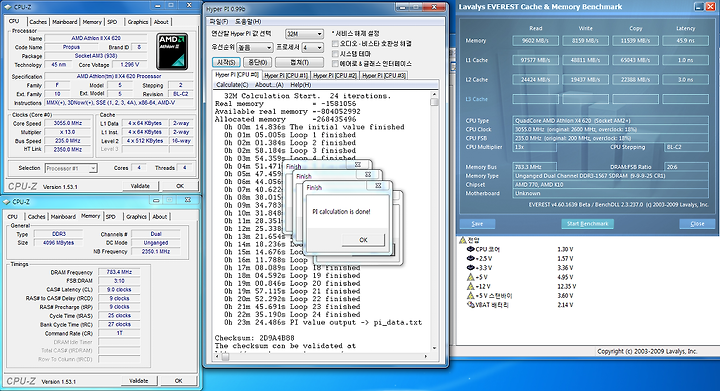
Task: Click the L1 Cache Read result 97577 MB/s
Action: [x=535, y=60]
